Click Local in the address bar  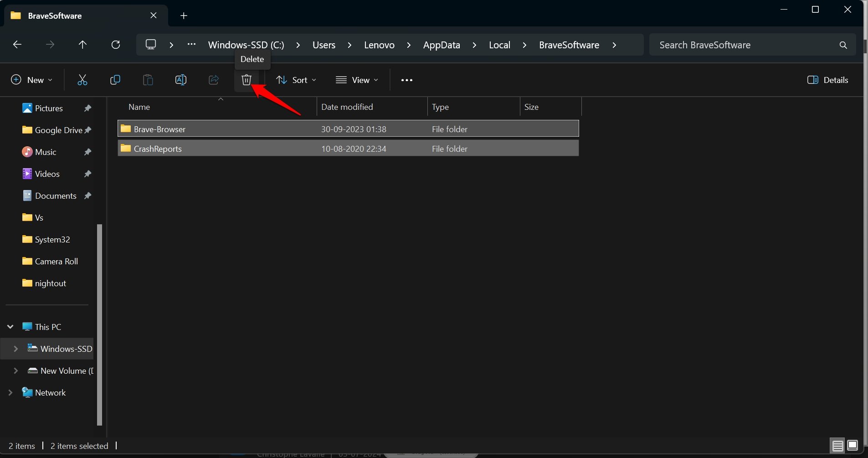[x=499, y=45]
